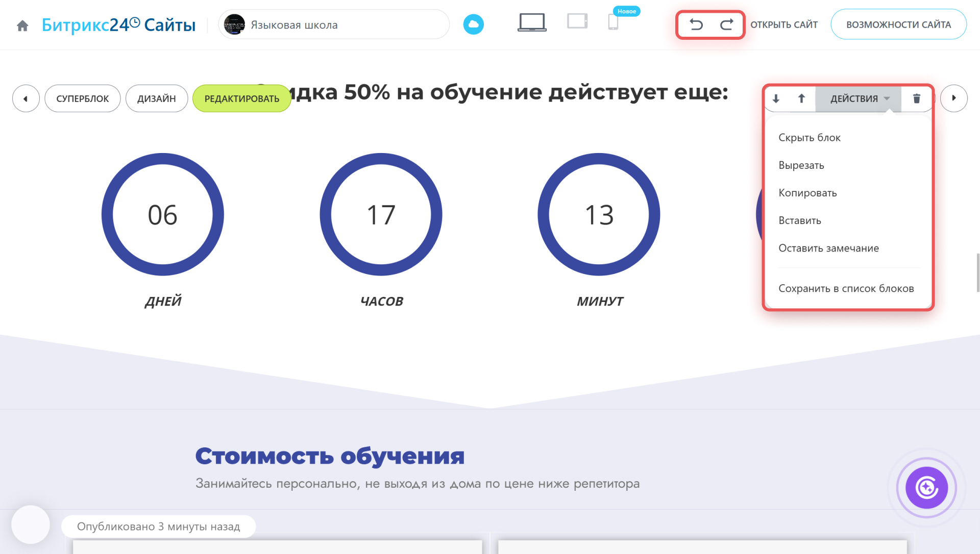Open the purple assistant widget

point(926,488)
